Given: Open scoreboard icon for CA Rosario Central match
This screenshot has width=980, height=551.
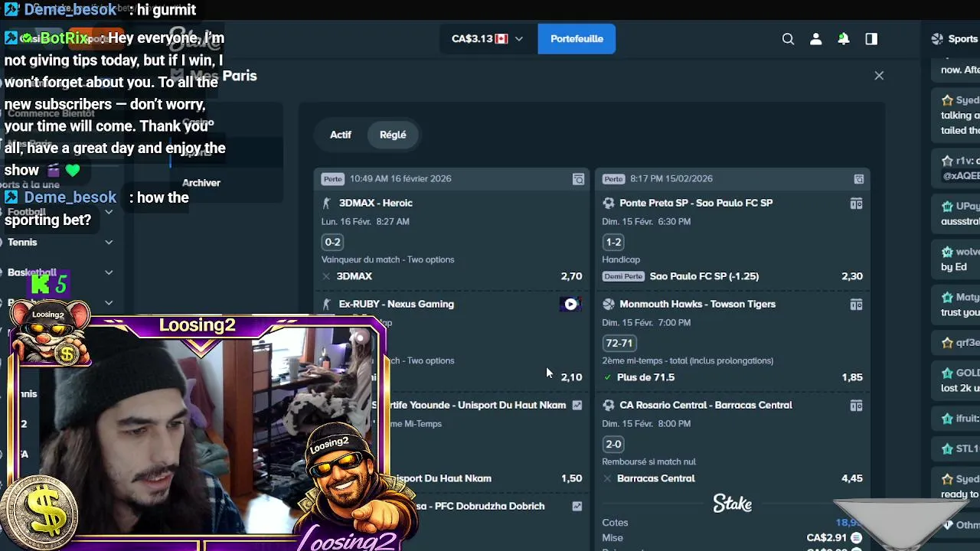Looking at the screenshot, I should coord(856,406).
